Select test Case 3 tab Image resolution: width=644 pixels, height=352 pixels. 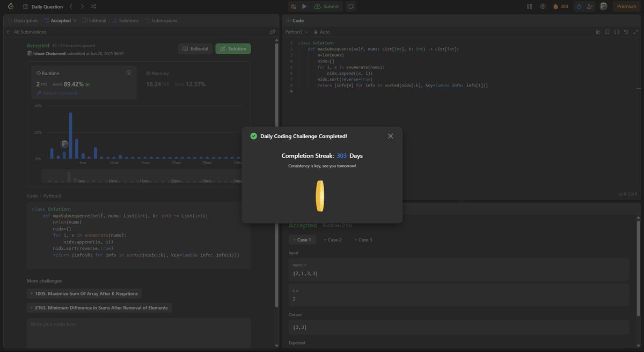point(362,240)
